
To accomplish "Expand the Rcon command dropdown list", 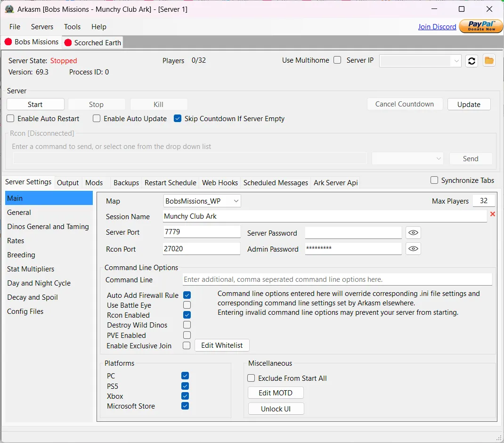I will [407, 159].
